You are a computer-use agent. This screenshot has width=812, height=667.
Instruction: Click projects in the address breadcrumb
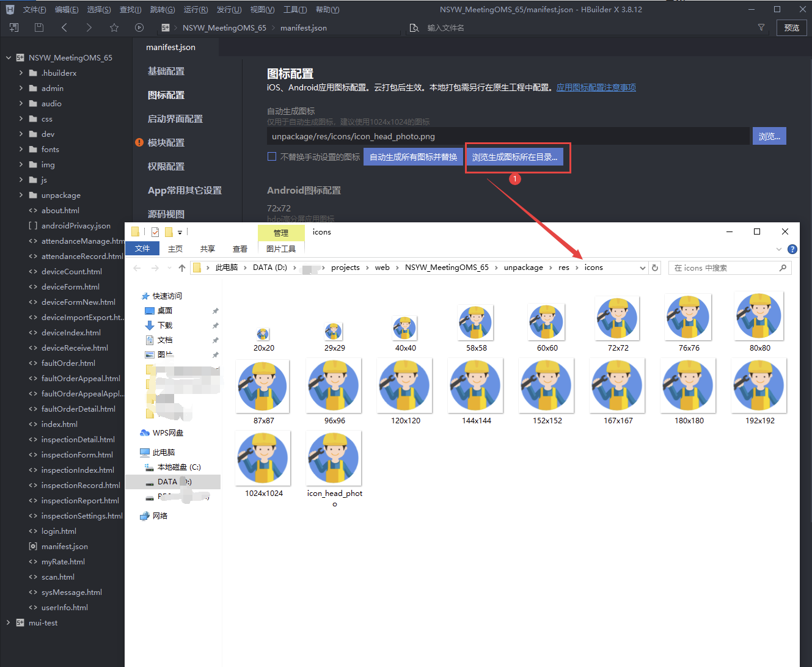click(345, 268)
